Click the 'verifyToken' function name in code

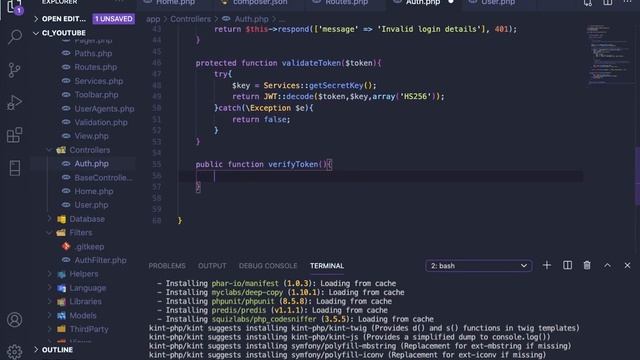pyautogui.click(x=293, y=164)
